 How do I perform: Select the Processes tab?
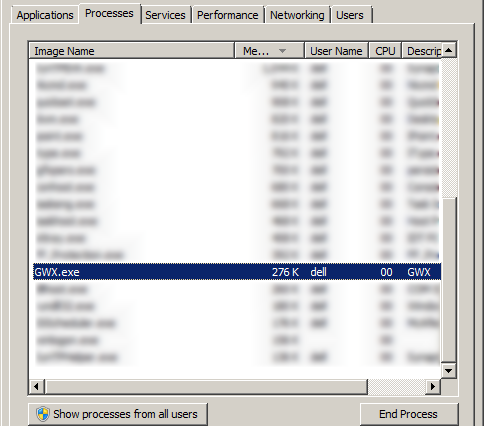click(x=109, y=13)
